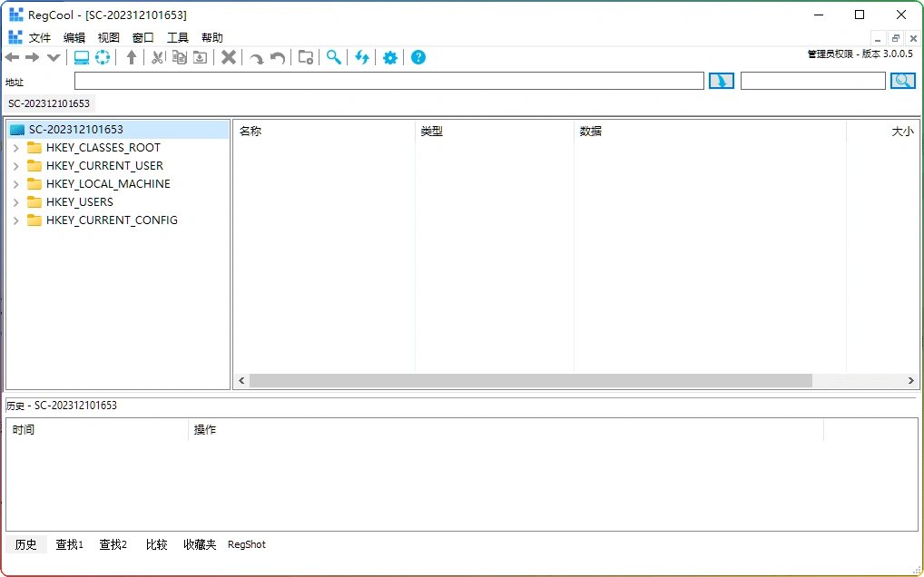Open Search with the magnifier icon

click(333, 57)
